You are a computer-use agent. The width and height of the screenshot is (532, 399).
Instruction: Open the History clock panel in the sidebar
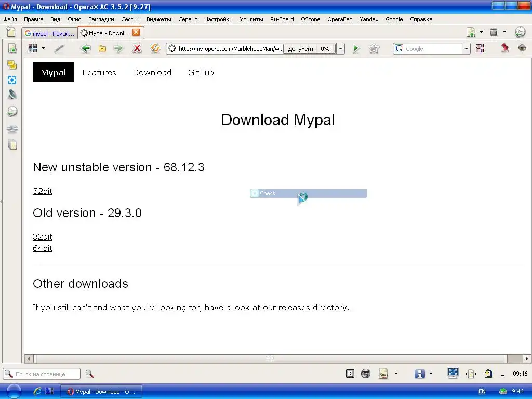[x=12, y=111]
